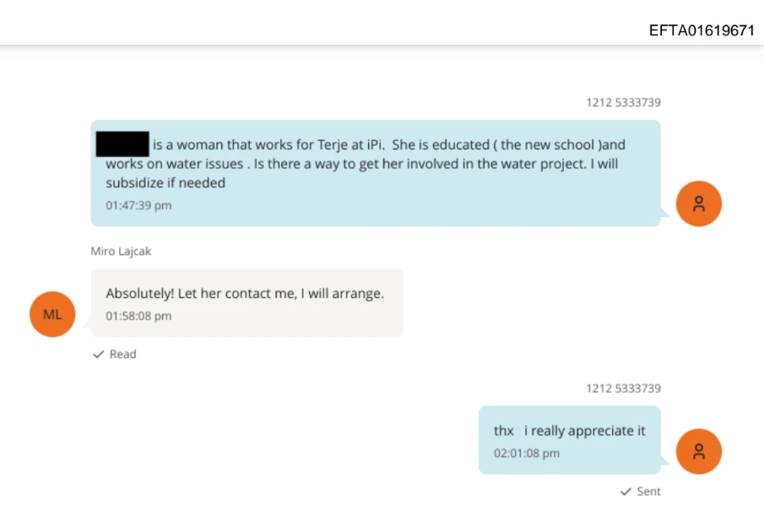The image size is (764, 532).
Task: Click the Miro Lajcak sender name
Action: pyautogui.click(x=121, y=252)
